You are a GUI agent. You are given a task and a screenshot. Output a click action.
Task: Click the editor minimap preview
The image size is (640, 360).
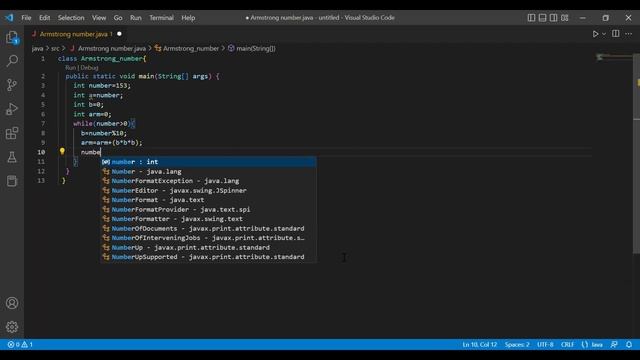coord(614,57)
